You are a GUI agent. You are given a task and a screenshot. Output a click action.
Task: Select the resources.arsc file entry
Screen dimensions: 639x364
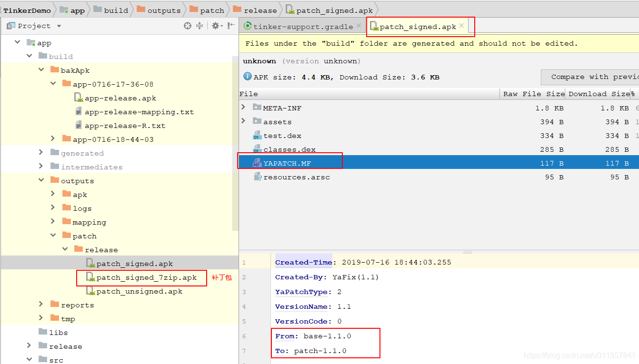click(296, 177)
